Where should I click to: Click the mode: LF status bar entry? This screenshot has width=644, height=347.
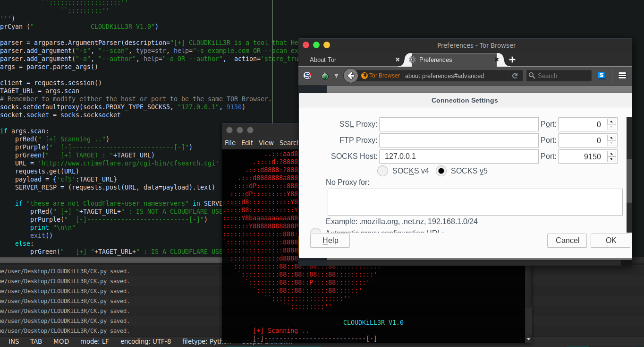pos(94,341)
